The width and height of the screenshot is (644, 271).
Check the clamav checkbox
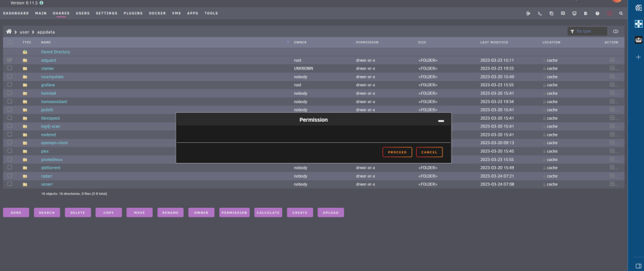click(x=10, y=68)
